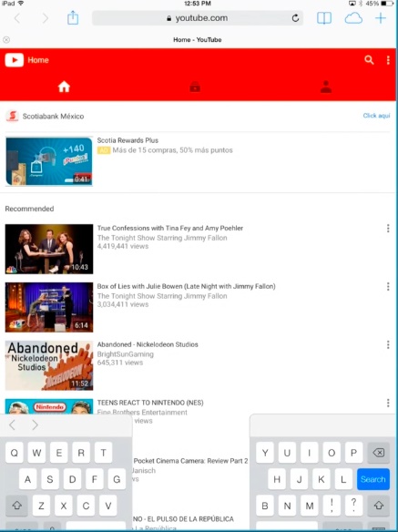
Task: Tap Safari forward navigation arrow
Action: pos(45,18)
